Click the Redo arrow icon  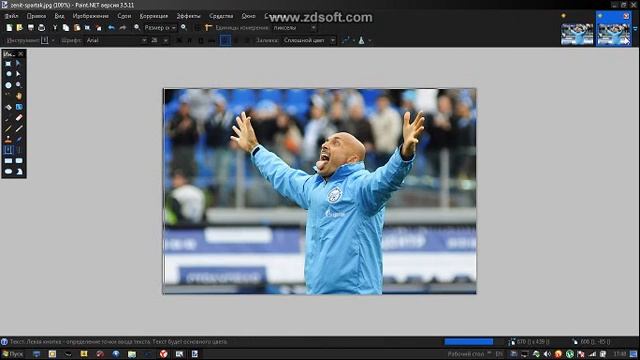(122, 28)
